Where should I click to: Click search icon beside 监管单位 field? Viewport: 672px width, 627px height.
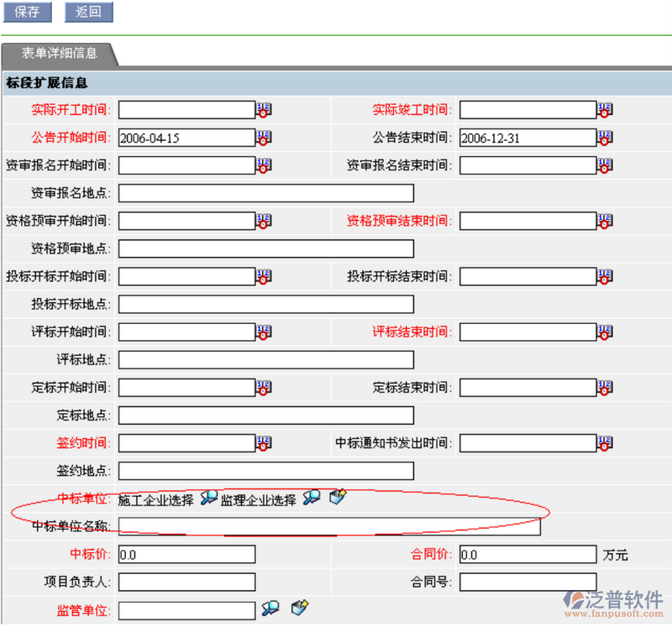(x=270, y=609)
